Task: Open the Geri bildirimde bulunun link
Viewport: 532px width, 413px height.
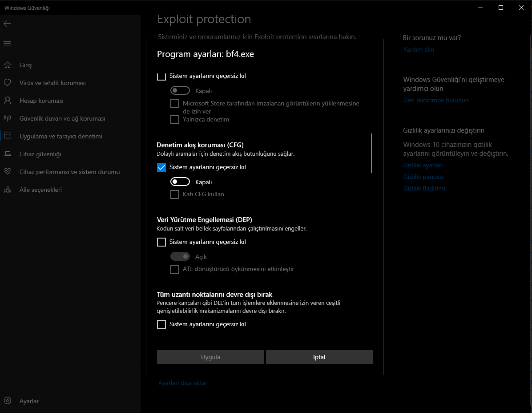Action: 436,100
